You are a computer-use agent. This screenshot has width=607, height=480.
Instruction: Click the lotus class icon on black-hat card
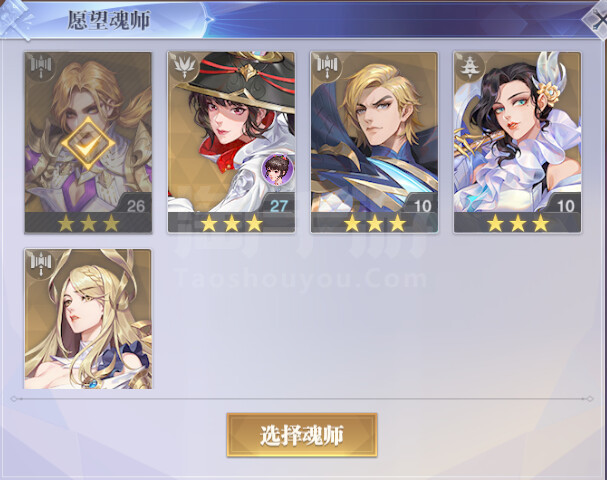[x=184, y=67]
